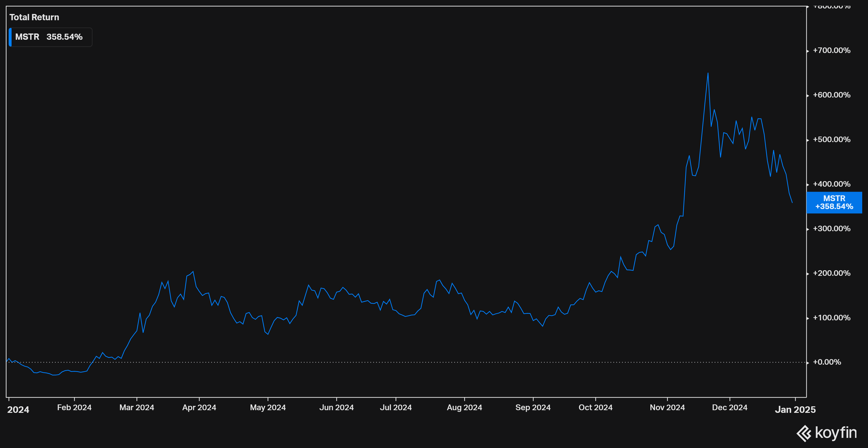Click the Total Return chart title

(34, 17)
